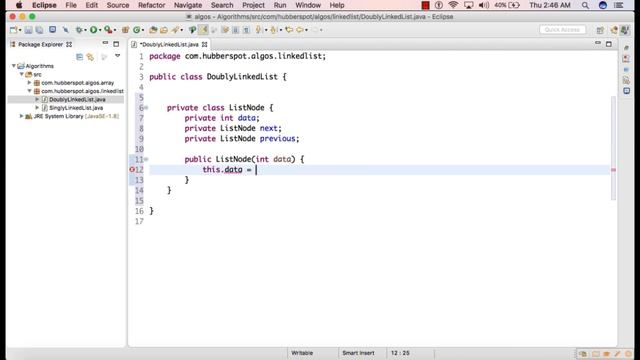Open the File menu

pos(71,5)
